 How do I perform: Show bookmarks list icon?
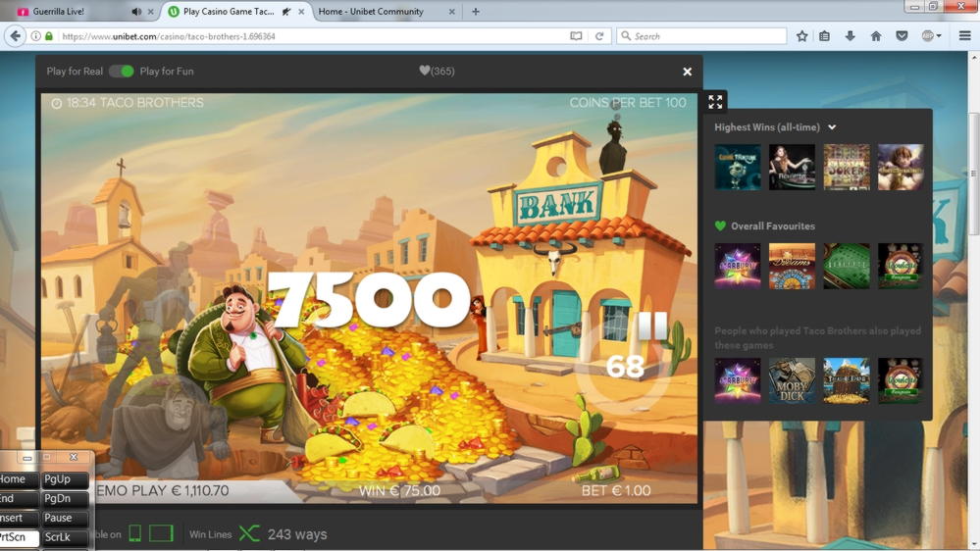825,36
